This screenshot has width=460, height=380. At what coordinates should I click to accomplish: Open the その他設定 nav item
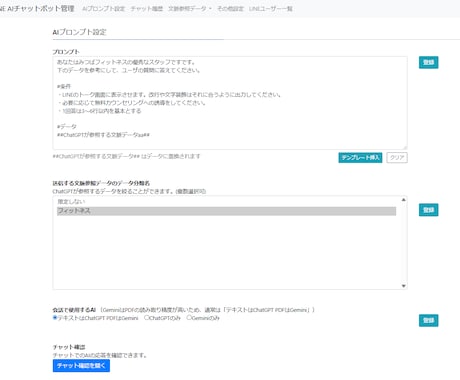click(230, 9)
